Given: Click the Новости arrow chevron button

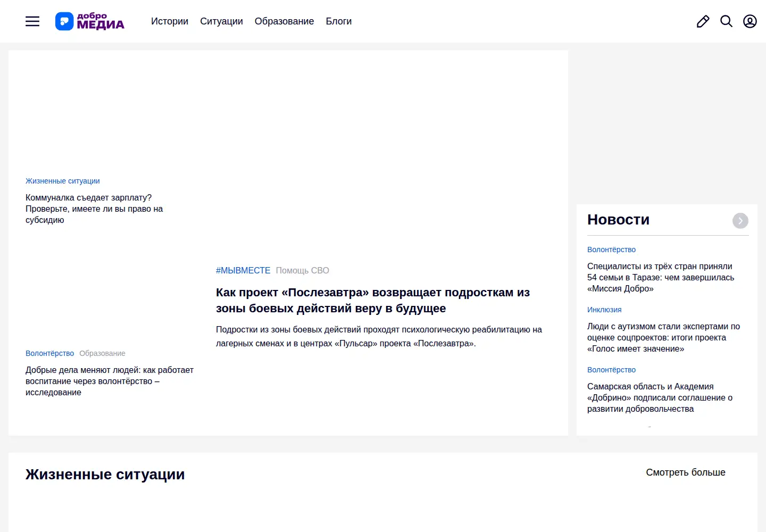Looking at the screenshot, I should [x=740, y=221].
